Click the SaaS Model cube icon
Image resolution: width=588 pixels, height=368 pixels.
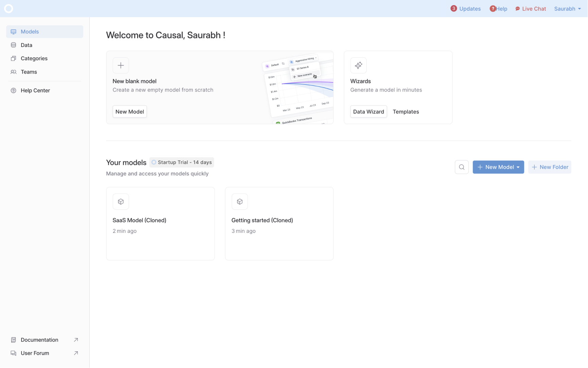(121, 202)
